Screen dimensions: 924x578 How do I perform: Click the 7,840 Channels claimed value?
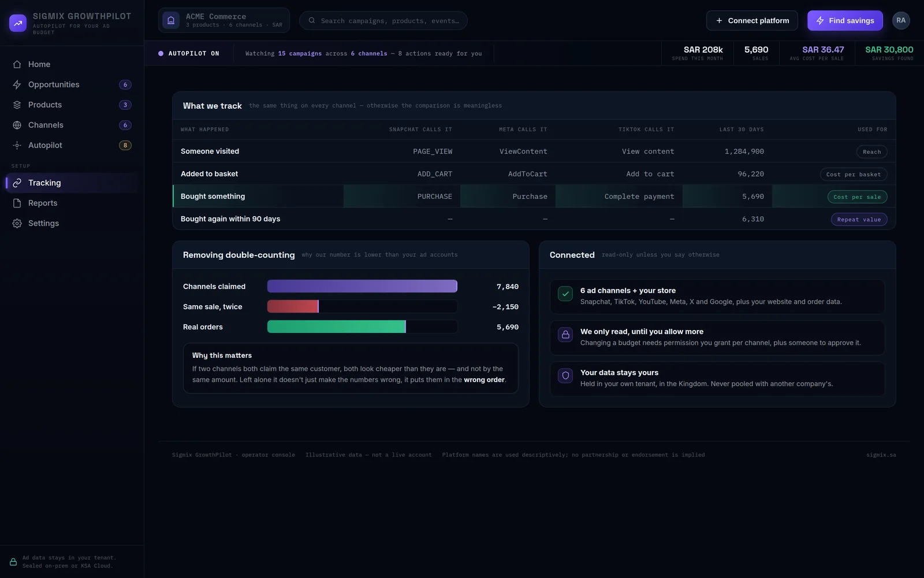(508, 287)
